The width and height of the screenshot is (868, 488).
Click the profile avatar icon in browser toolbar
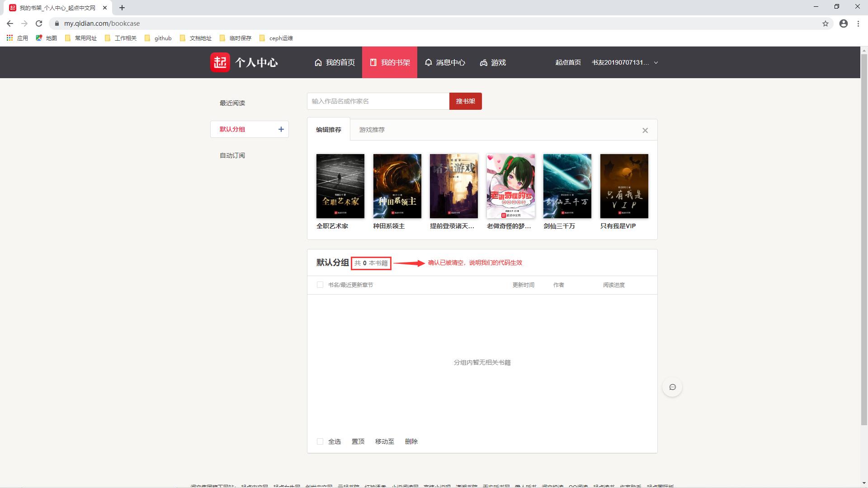point(843,23)
